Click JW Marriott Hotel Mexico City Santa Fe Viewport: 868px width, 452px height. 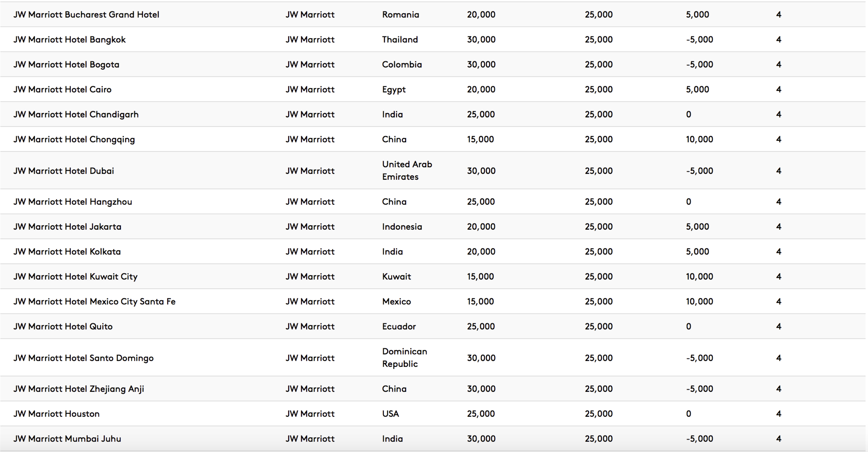click(x=94, y=302)
